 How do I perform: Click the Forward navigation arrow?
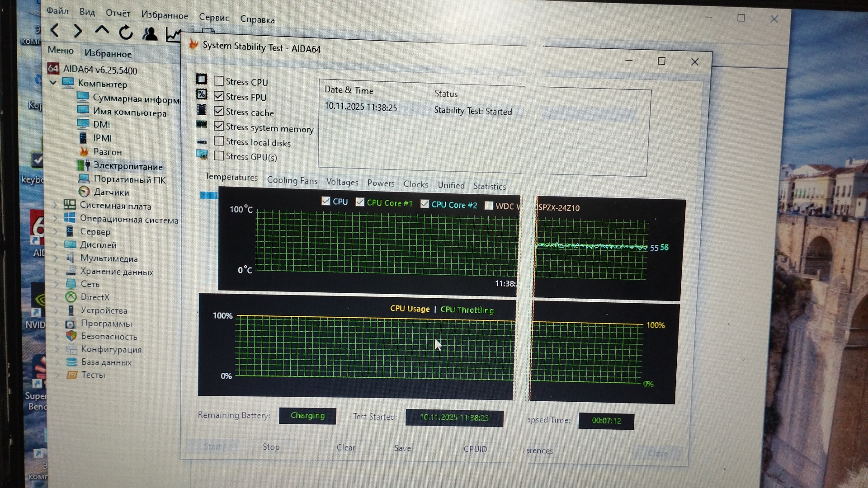coord(78,31)
